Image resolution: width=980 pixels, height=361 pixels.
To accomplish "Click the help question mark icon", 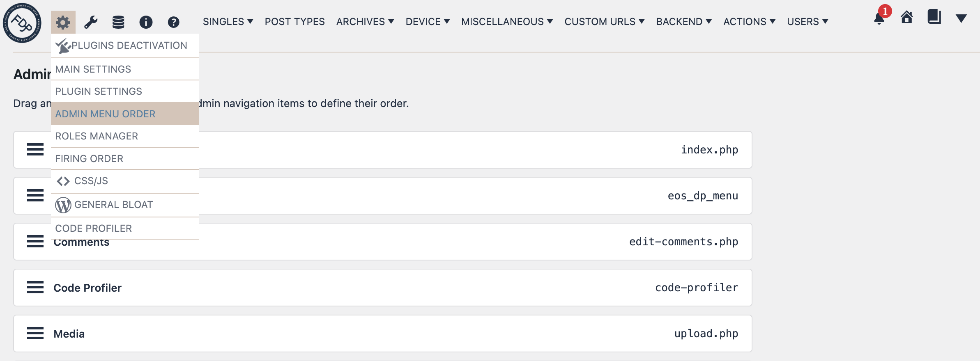I will click(173, 21).
